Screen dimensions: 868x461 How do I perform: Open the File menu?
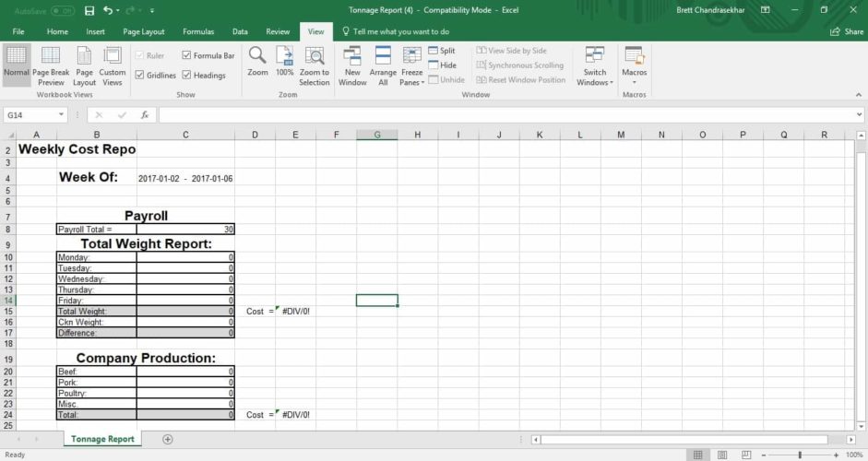pyautogui.click(x=18, y=31)
